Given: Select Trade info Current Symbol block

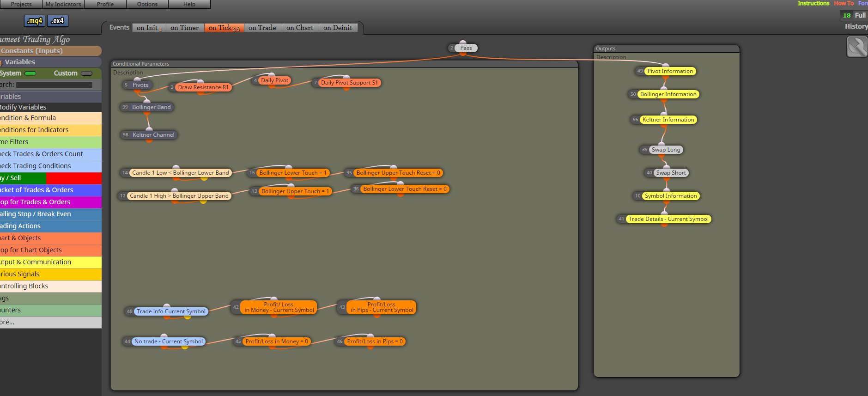Looking at the screenshot, I should pyautogui.click(x=171, y=311).
